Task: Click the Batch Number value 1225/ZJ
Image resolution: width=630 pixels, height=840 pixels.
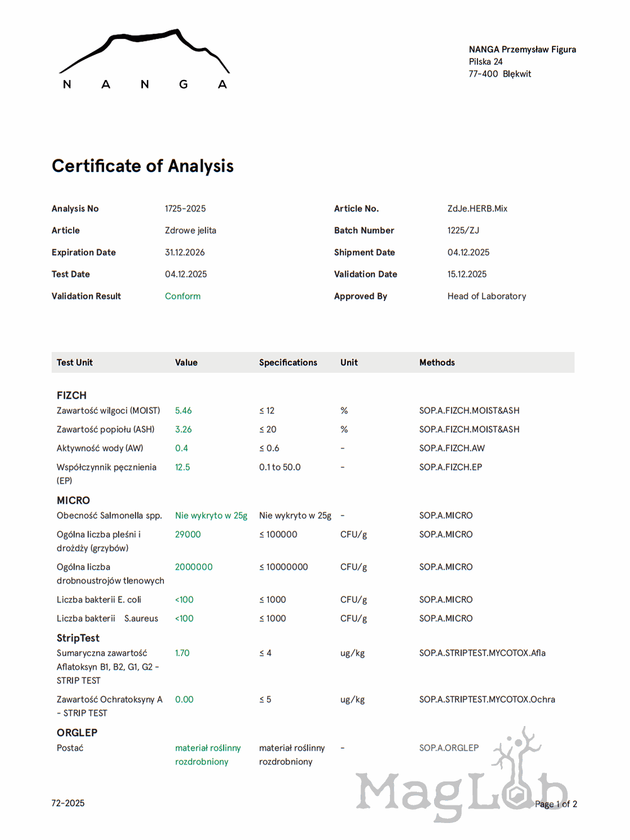Action: (463, 230)
